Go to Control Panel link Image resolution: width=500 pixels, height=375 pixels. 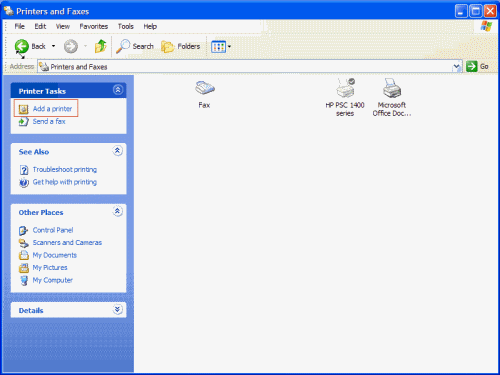[x=53, y=230]
